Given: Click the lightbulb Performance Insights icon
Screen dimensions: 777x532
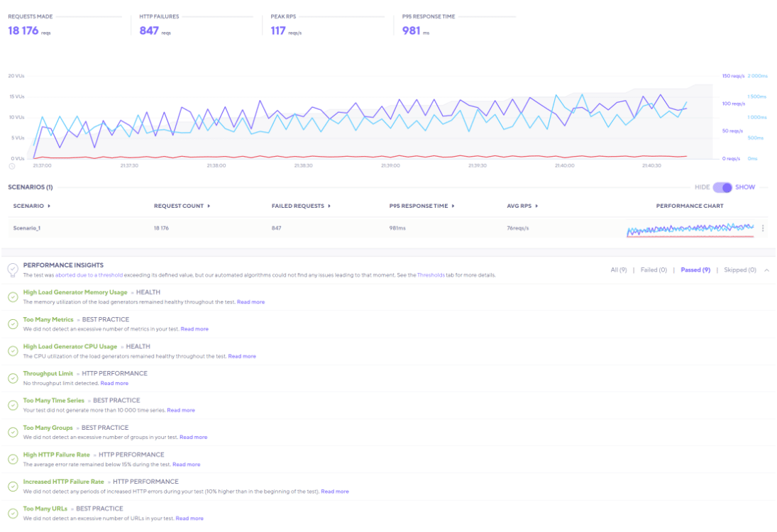Looking at the screenshot, I should tap(13, 270).
